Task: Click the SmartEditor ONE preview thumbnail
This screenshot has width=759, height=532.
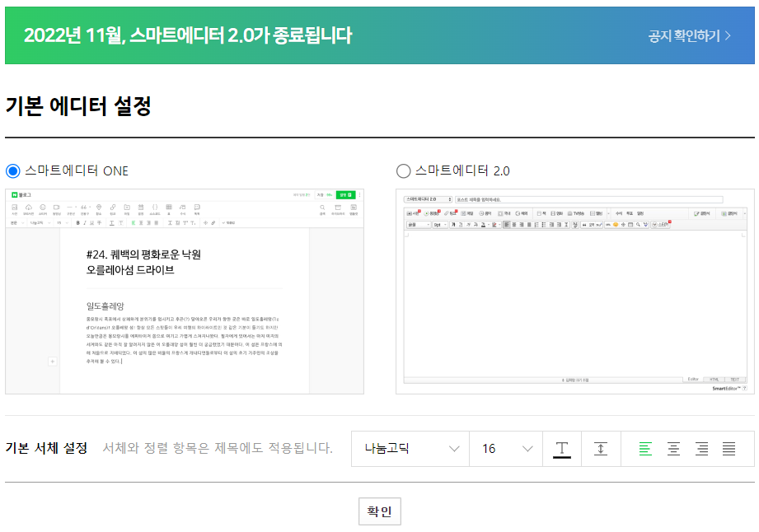Action: click(x=185, y=292)
